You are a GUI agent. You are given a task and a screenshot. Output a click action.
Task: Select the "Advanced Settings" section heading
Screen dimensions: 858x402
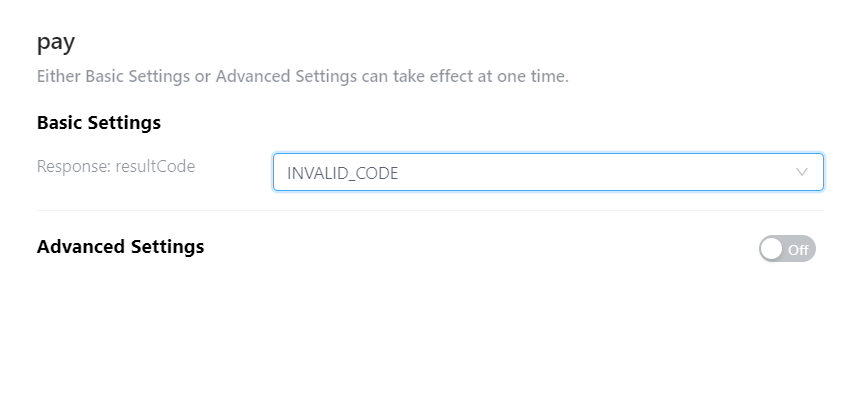point(120,247)
